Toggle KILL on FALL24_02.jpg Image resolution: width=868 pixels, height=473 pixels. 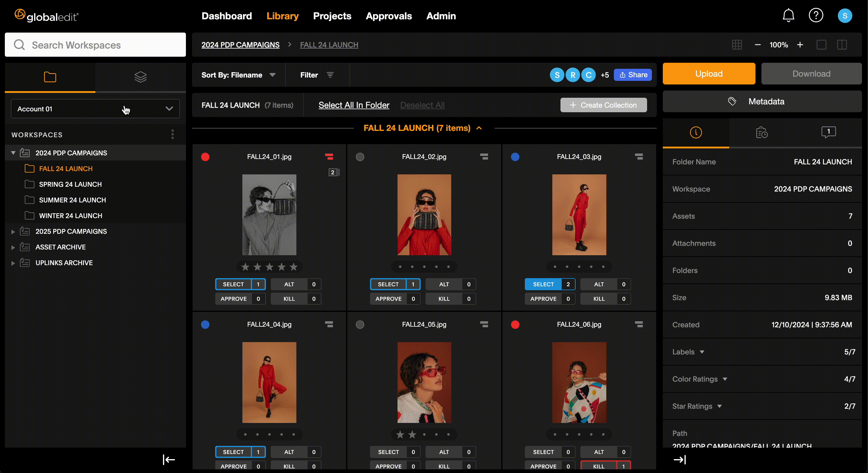tap(451, 298)
